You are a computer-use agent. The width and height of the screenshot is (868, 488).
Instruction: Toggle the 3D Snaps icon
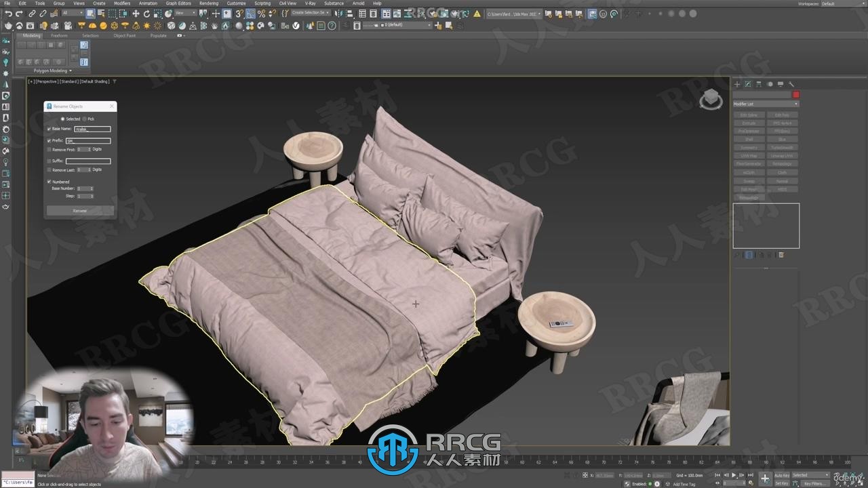coord(239,14)
